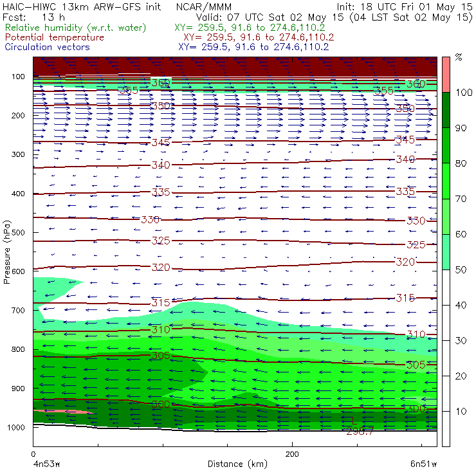This screenshot has width=476, height=476.
Task: Click the colorbar '30' tick label
Action: pos(461,341)
